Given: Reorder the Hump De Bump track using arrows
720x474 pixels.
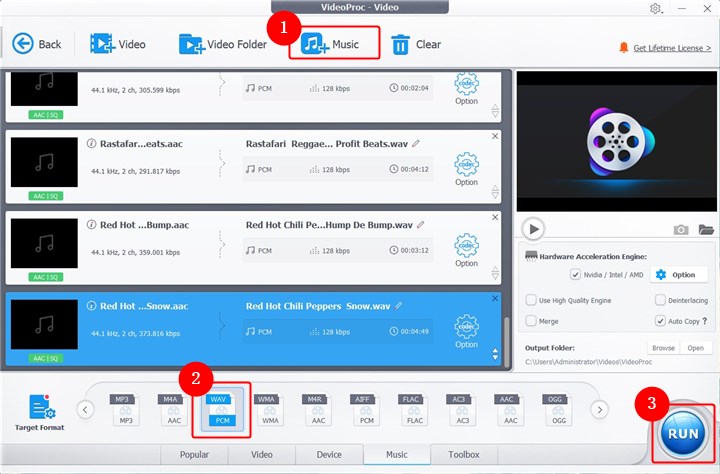Looking at the screenshot, I should click(495, 273).
